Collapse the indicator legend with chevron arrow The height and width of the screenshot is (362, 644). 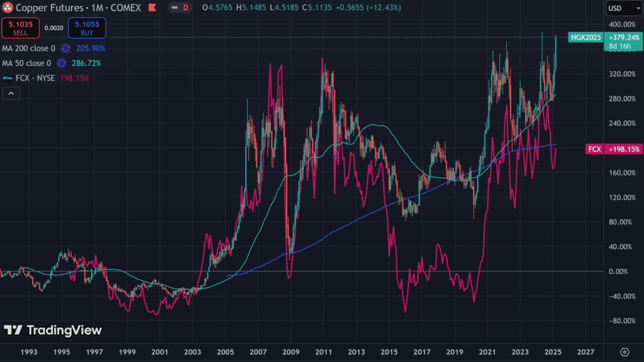click(11, 94)
